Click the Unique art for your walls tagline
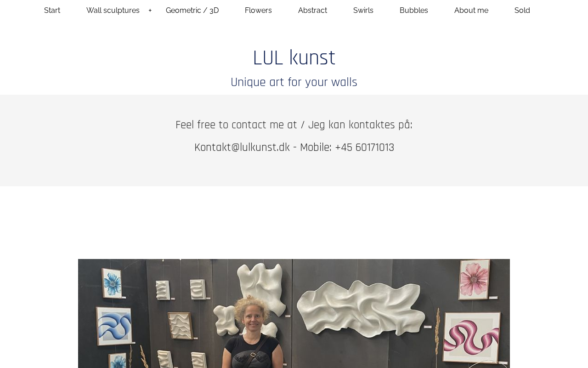Viewport: 588px width, 368px height. click(x=294, y=82)
